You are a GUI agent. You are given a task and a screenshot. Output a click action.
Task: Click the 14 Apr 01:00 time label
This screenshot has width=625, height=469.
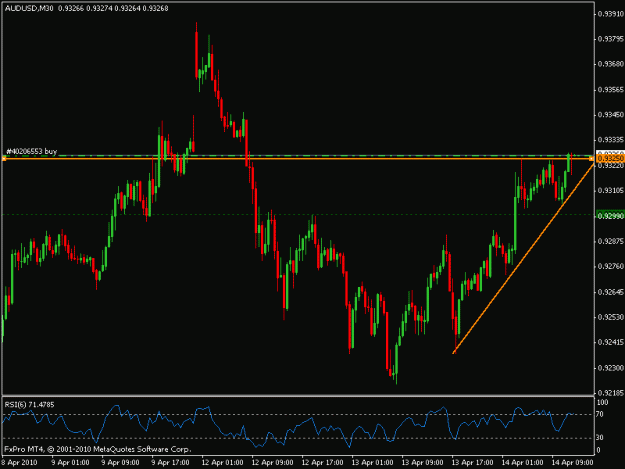coord(523,463)
